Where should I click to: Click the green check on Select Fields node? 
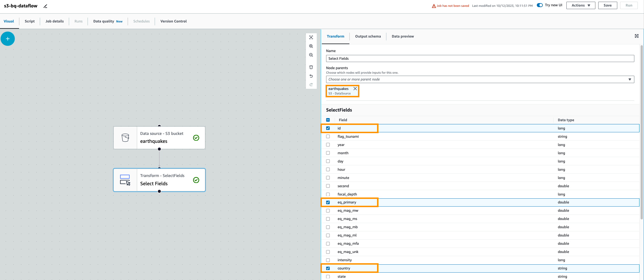(196, 180)
